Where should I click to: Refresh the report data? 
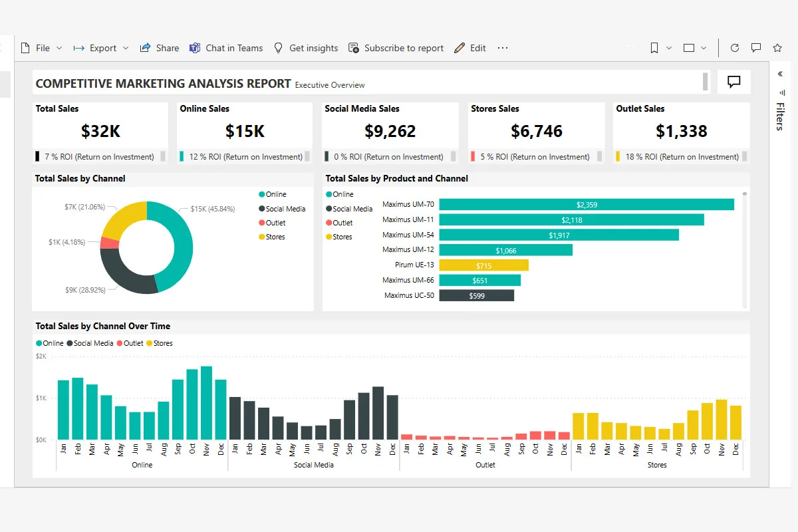click(x=734, y=47)
